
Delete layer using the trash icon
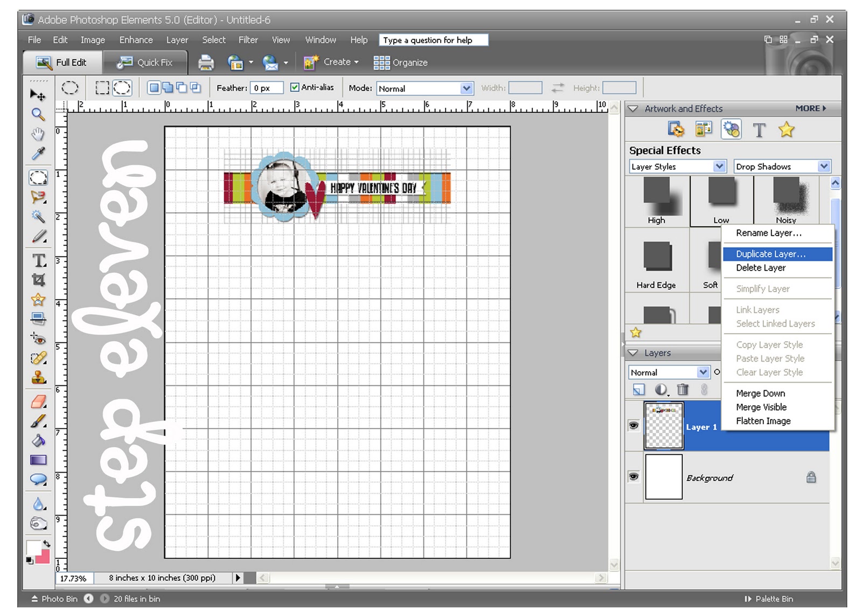(x=683, y=389)
